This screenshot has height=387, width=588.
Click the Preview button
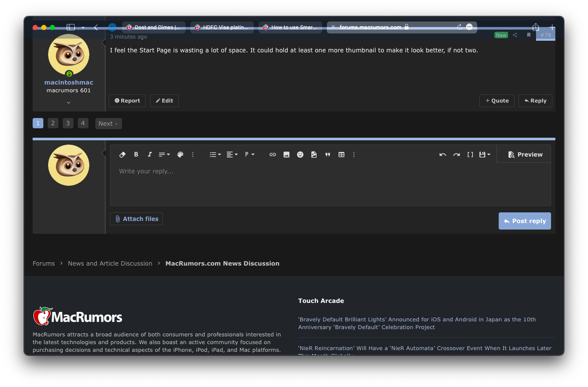[525, 154]
